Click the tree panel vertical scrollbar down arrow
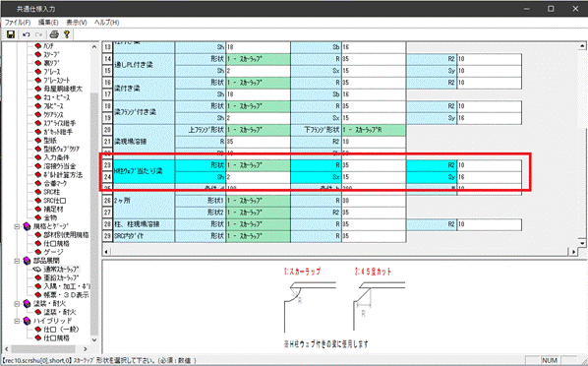Viewport: 588px width, 366px height. (94, 339)
